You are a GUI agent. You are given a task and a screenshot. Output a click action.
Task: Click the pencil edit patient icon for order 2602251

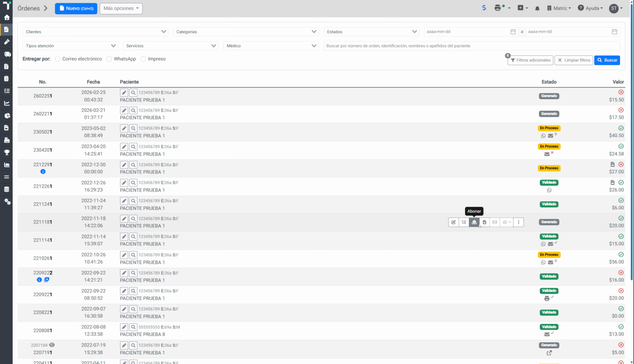[x=124, y=93]
